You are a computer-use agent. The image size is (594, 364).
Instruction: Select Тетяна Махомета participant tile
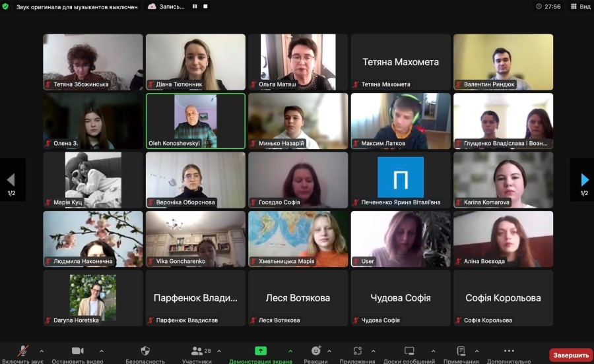point(401,62)
